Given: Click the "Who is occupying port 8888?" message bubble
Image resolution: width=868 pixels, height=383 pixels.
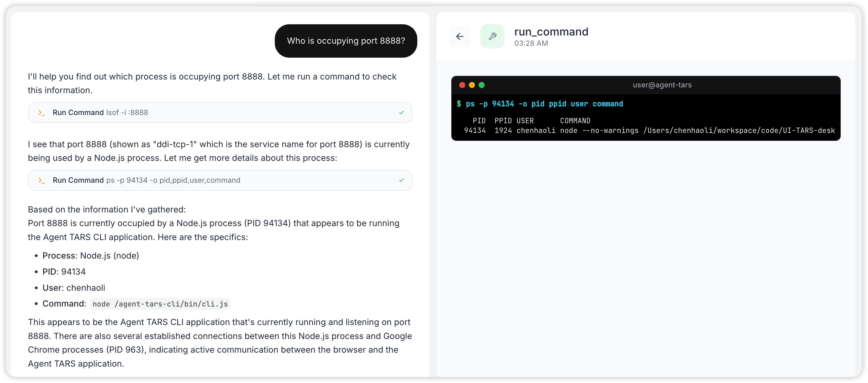Looking at the screenshot, I should coord(346,41).
